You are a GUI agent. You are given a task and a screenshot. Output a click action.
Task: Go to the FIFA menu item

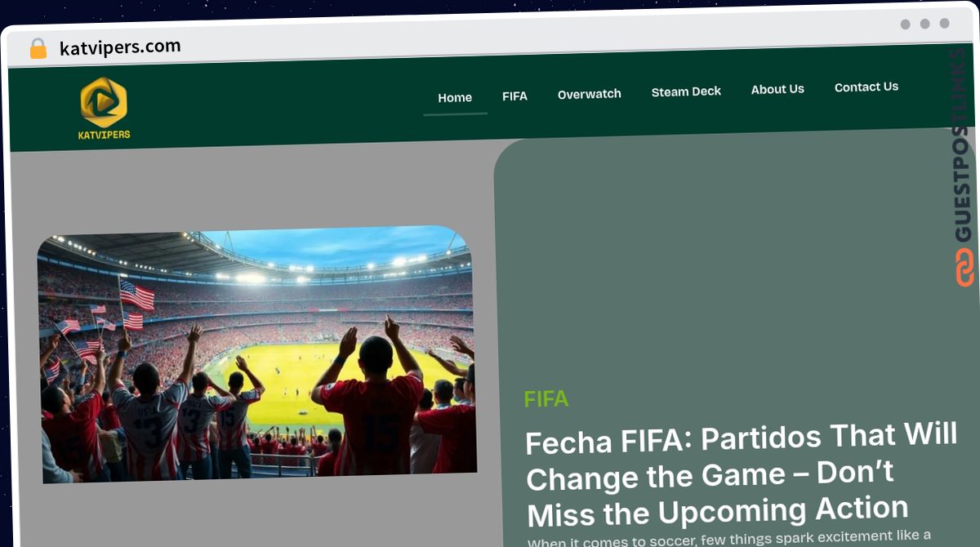pyautogui.click(x=514, y=96)
